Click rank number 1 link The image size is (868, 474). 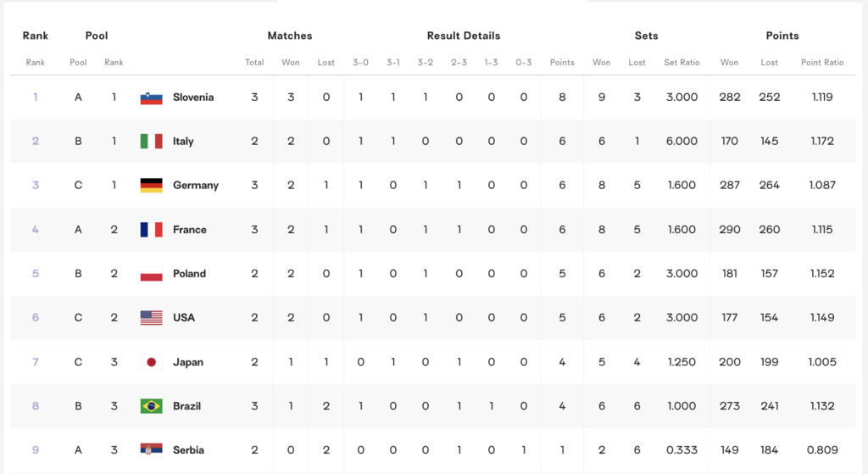(36, 98)
